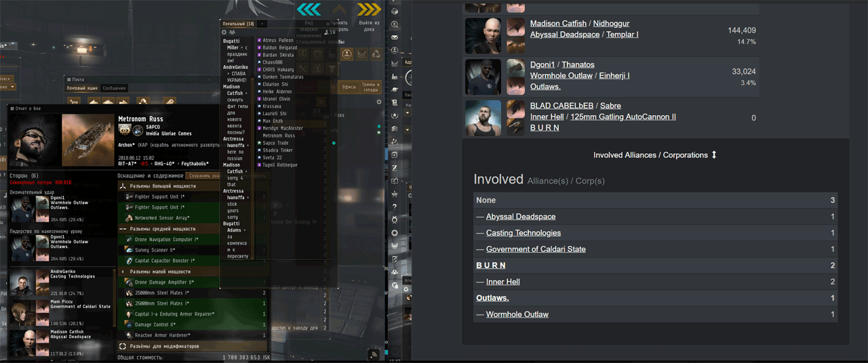Open the station panel gear icon
The width and height of the screenshot is (868, 363).
coord(379,102)
